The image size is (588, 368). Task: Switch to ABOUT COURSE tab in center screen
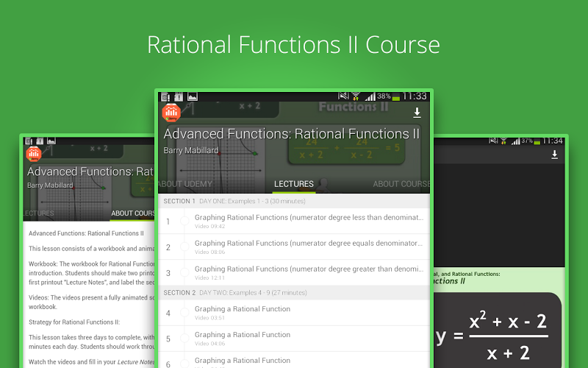(401, 184)
